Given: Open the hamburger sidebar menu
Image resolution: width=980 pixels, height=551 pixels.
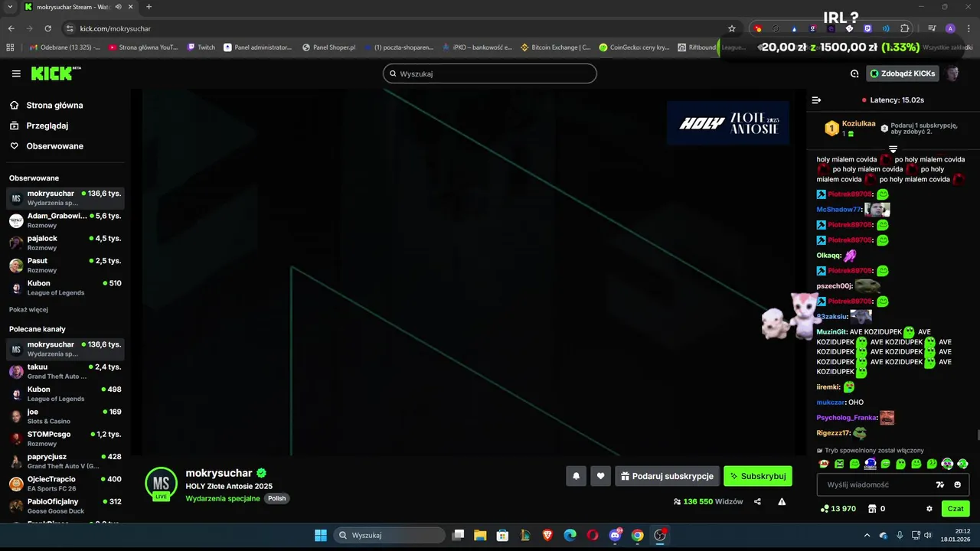Looking at the screenshot, I should coord(16,73).
